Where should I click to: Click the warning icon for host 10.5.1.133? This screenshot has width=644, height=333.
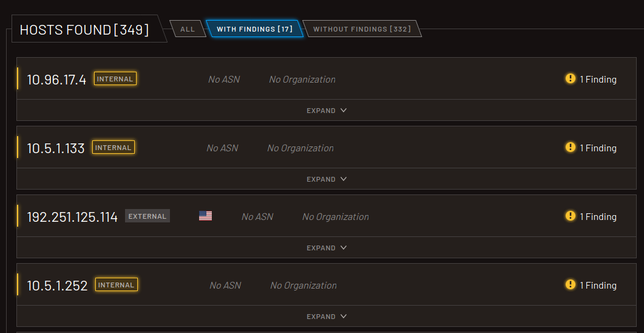coord(570,148)
